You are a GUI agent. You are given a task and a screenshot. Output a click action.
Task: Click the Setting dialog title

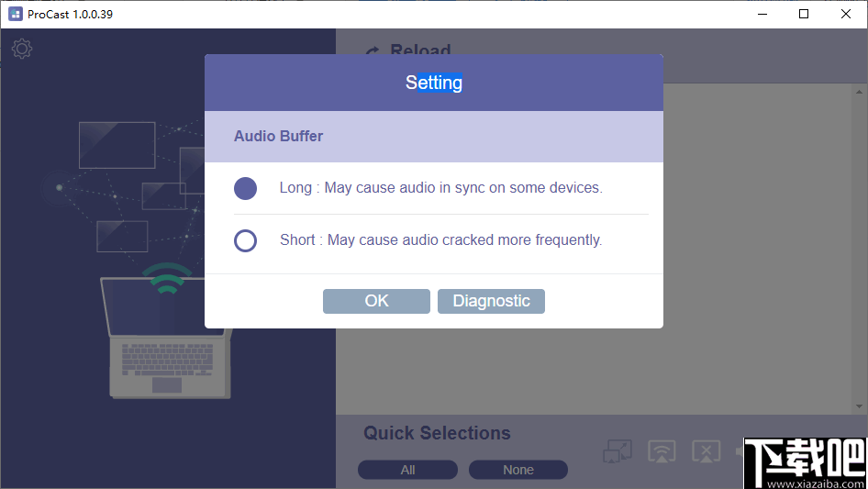tap(433, 83)
